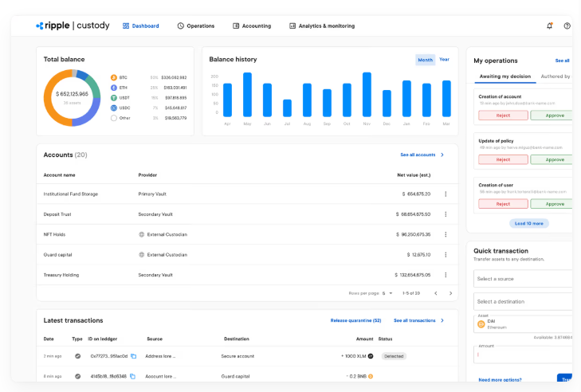Open options menu for Treasury Holding
Image resolution: width=581 pixels, height=392 pixels.
pos(446,275)
